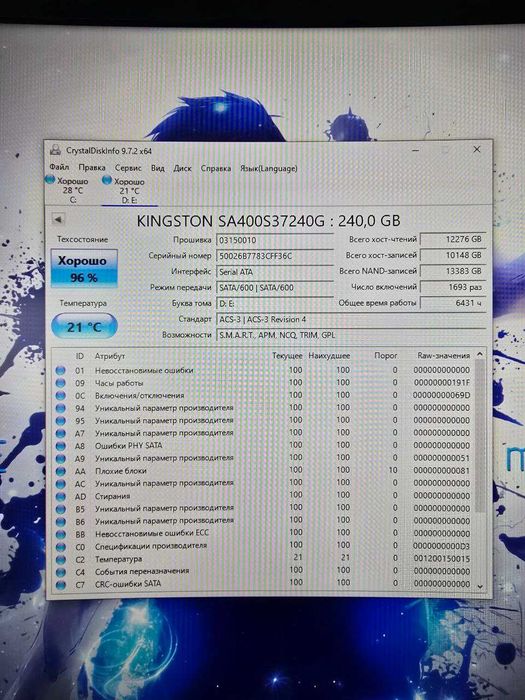Screen dimensions: 525x700
Task: Click the SATA/600 | SATA/600 transfer mode field
Action: (x=275, y=288)
